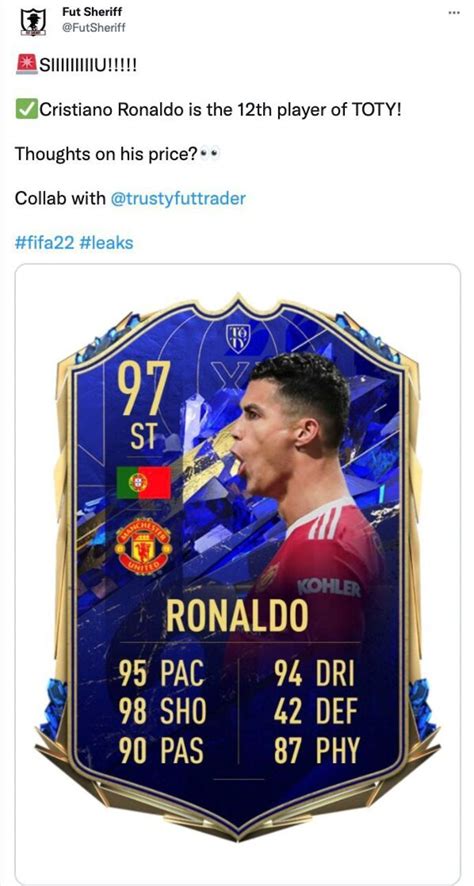Click the green check mark emoji

[x=26, y=108]
